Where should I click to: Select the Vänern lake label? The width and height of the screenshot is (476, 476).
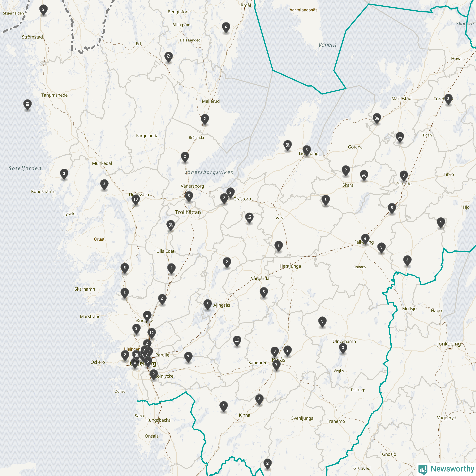tap(327, 45)
